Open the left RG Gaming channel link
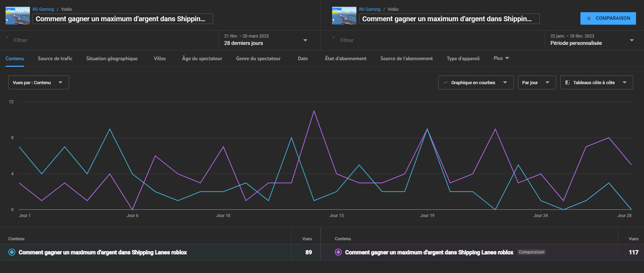This screenshot has width=644, height=273. click(43, 9)
